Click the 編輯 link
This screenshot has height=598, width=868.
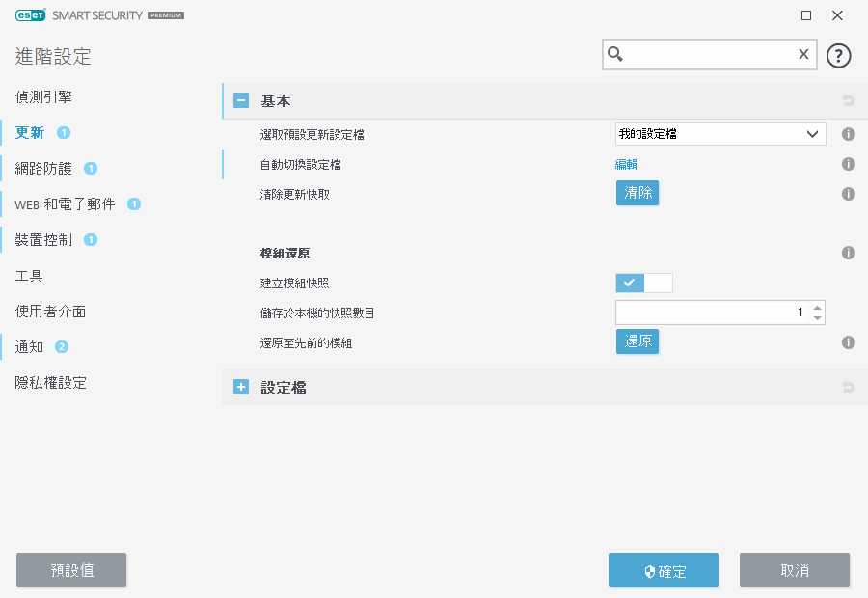[x=626, y=165]
